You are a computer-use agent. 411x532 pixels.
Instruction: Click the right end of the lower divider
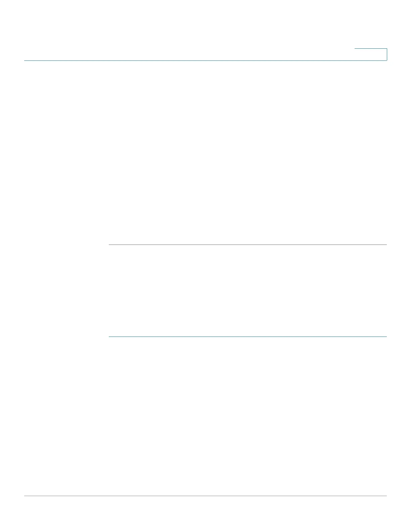tap(385, 337)
